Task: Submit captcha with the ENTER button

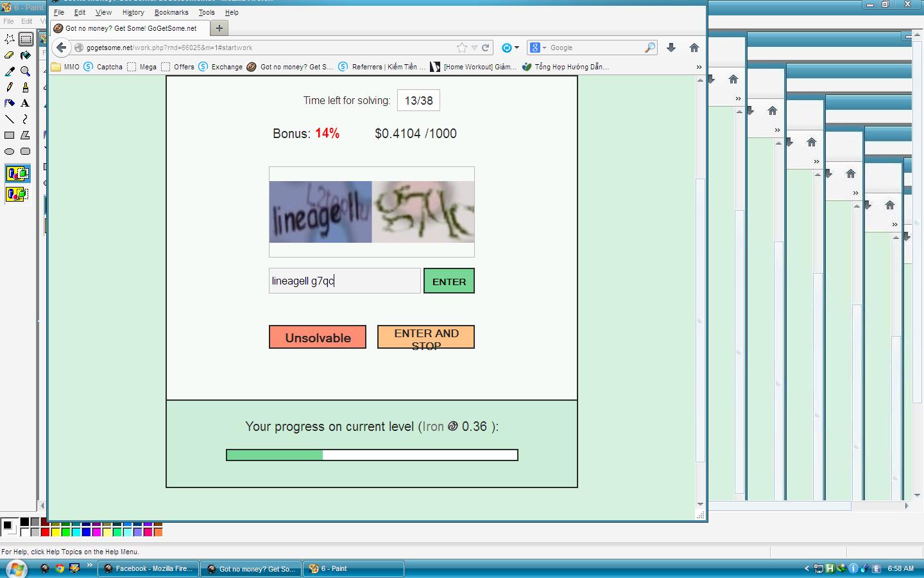Action: tap(449, 281)
